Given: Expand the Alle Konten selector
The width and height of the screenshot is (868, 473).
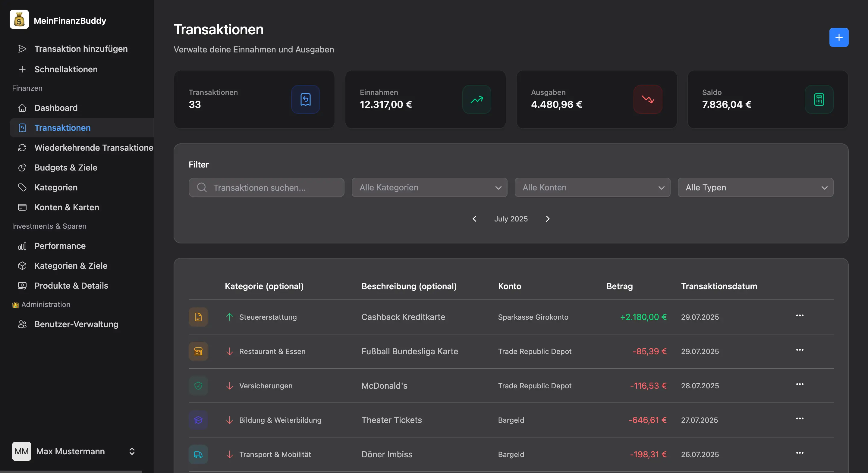Looking at the screenshot, I should coord(592,187).
